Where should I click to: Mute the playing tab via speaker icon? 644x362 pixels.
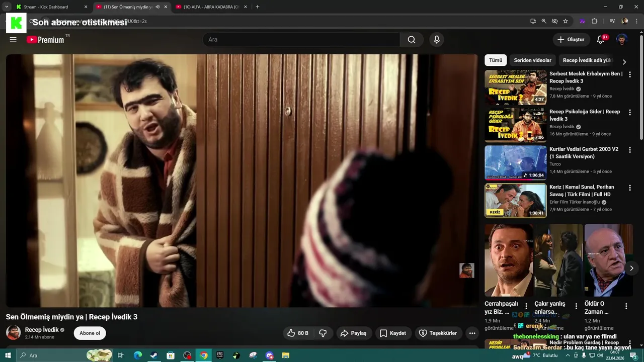click(157, 7)
